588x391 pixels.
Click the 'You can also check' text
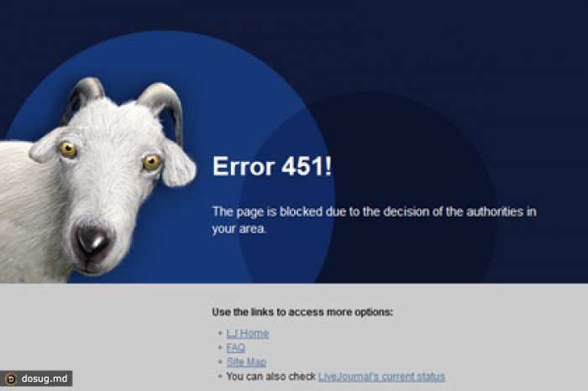[270, 377]
